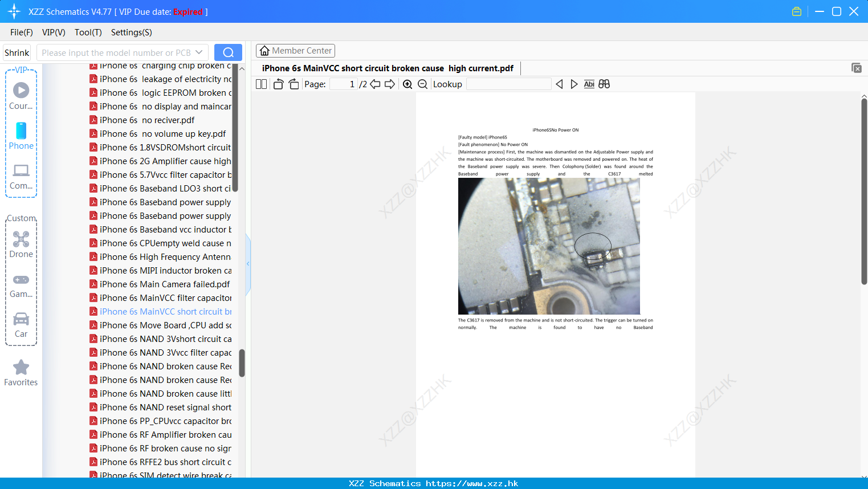
Task: Find next lookup match triangle
Action: 574,84
